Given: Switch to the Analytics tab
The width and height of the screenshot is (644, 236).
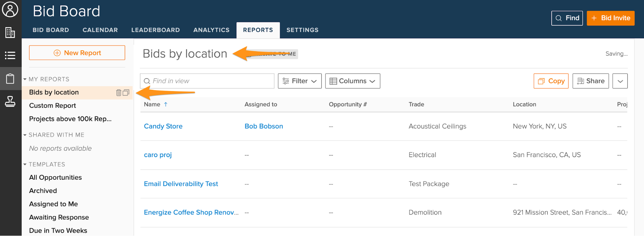Looking at the screenshot, I should pyautogui.click(x=211, y=30).
